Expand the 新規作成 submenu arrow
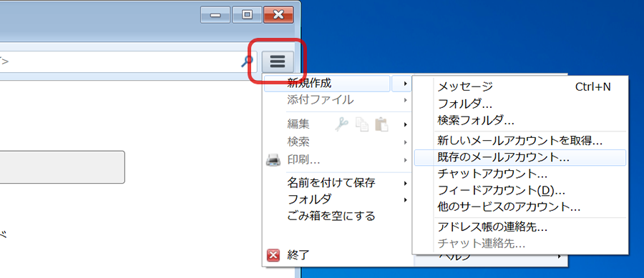Image resolution: width=644 pixels, height=278 pixels. [x=406, y=84]
